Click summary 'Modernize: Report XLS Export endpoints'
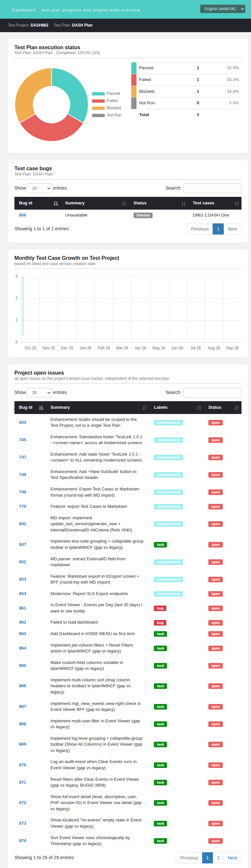The width and height of the screenshot is (251, 868). [89, 593]
